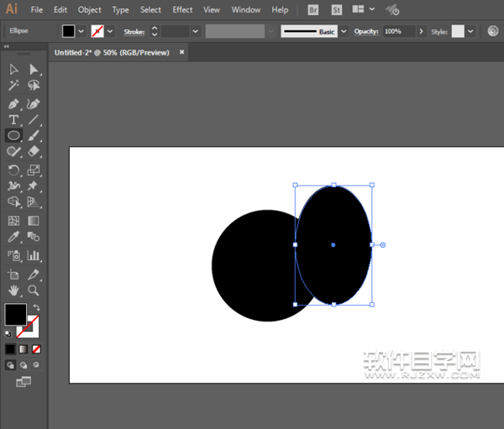
Task: Click the Stroke label link
Action: coord(134,31)
